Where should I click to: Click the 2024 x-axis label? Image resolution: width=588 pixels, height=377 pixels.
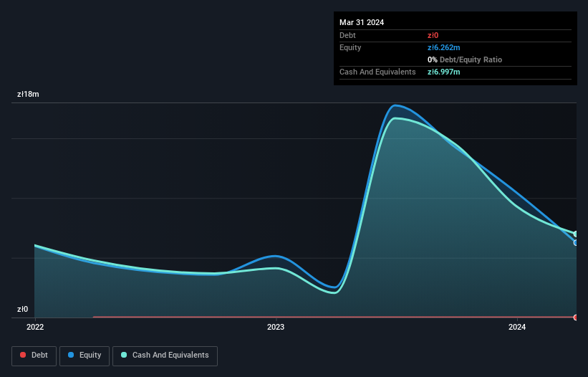517,327
